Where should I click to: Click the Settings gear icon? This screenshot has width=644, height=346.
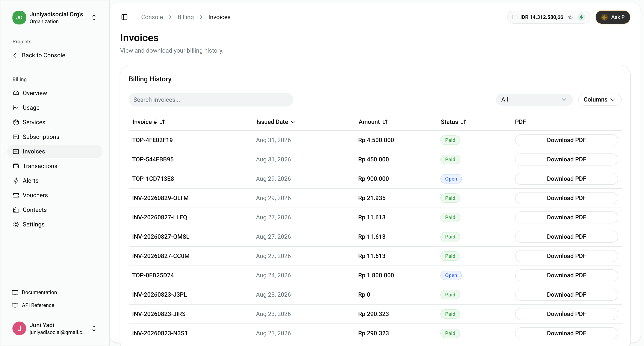tap(16, 225)
